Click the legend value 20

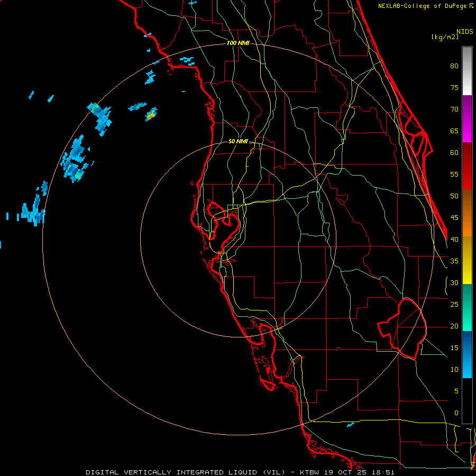click(454, 326)
